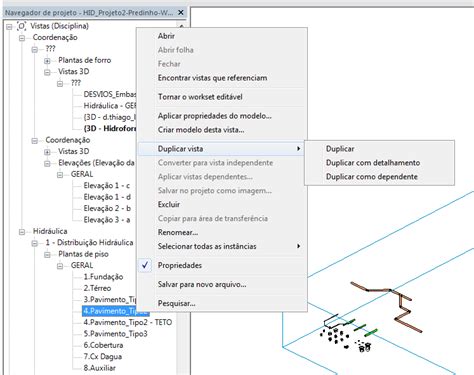This screenshot has height=375, width=474.
Task: Collapse 1 - Distribuição Hidráulica node
Action: pos(34,243)
